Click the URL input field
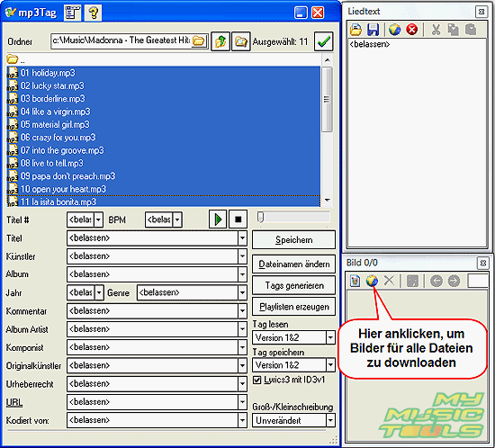 [x=152, y=402]
